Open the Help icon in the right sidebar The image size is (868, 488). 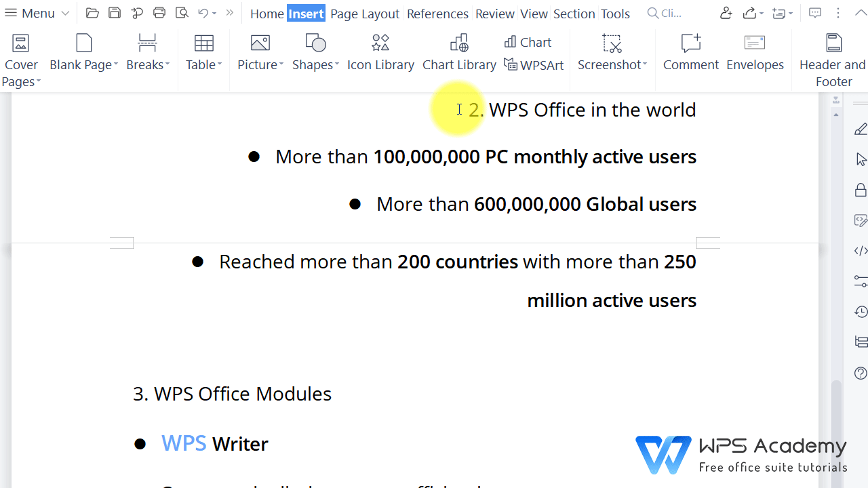click(860, 373)
